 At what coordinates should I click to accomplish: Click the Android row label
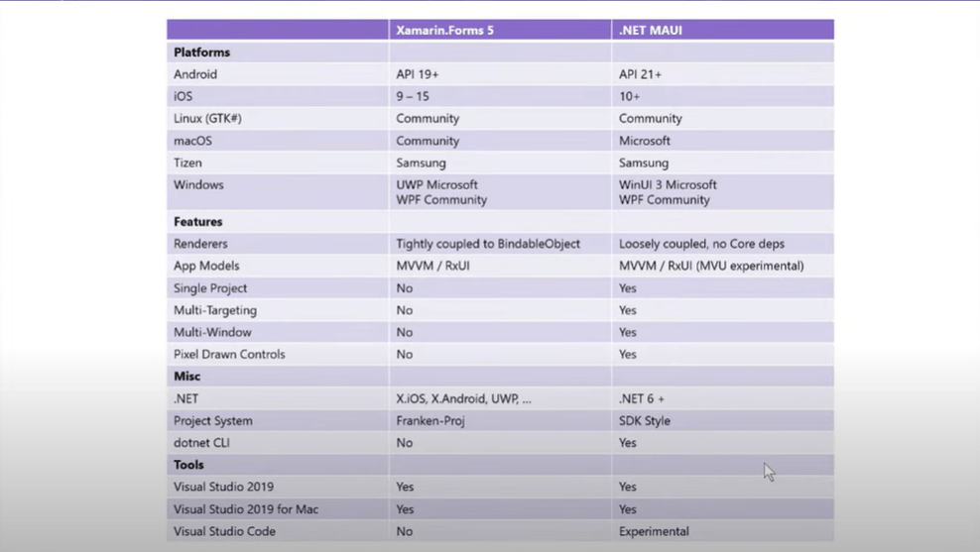tap(195, 74)
